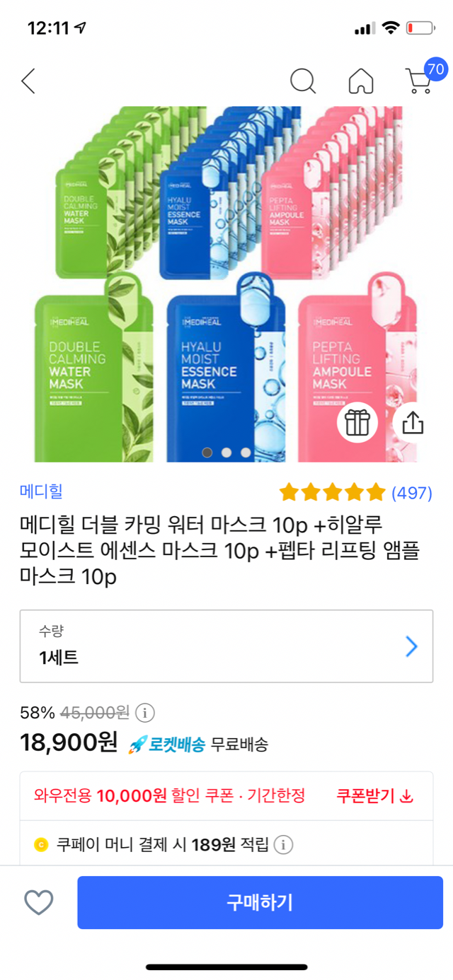Tap the 구매하기 purchase button
The height and width of the screenshot is (980, 453).
260,902
